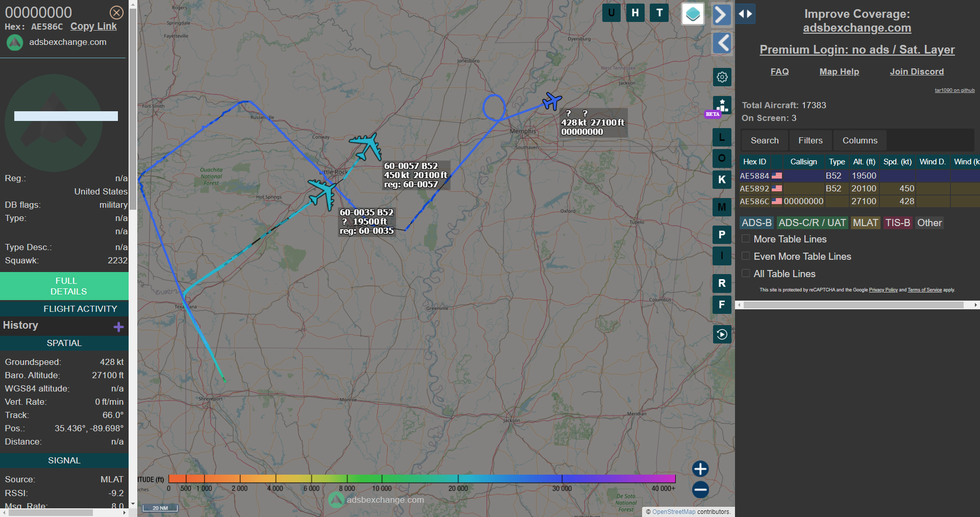
Task: Open the FAQ link
Action: coord(779,71)
